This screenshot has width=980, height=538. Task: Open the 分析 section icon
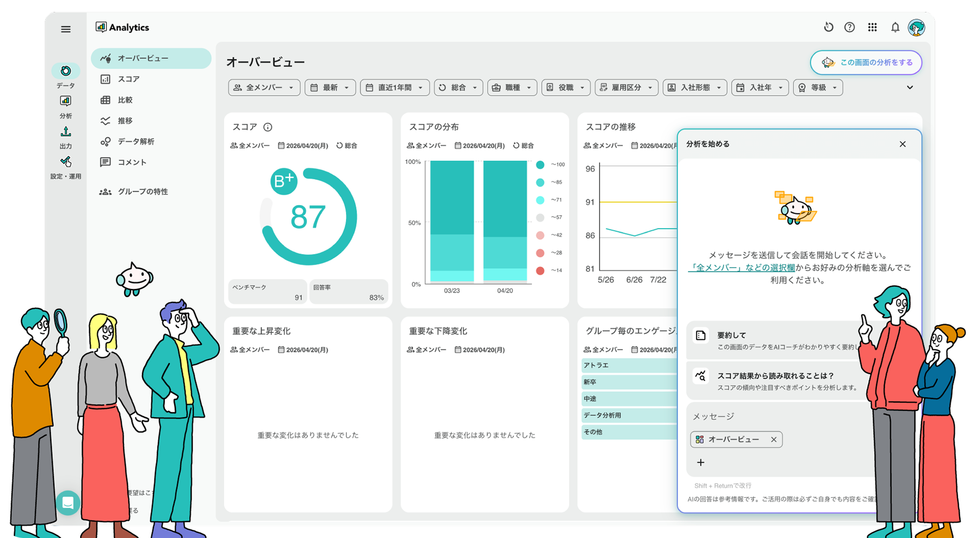click(66, 101)
